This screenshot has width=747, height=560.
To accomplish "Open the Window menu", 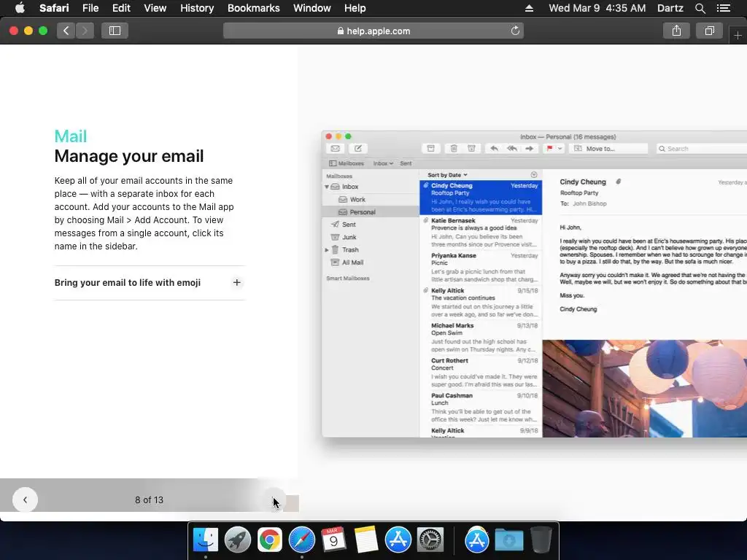I will tap(312, 8).
